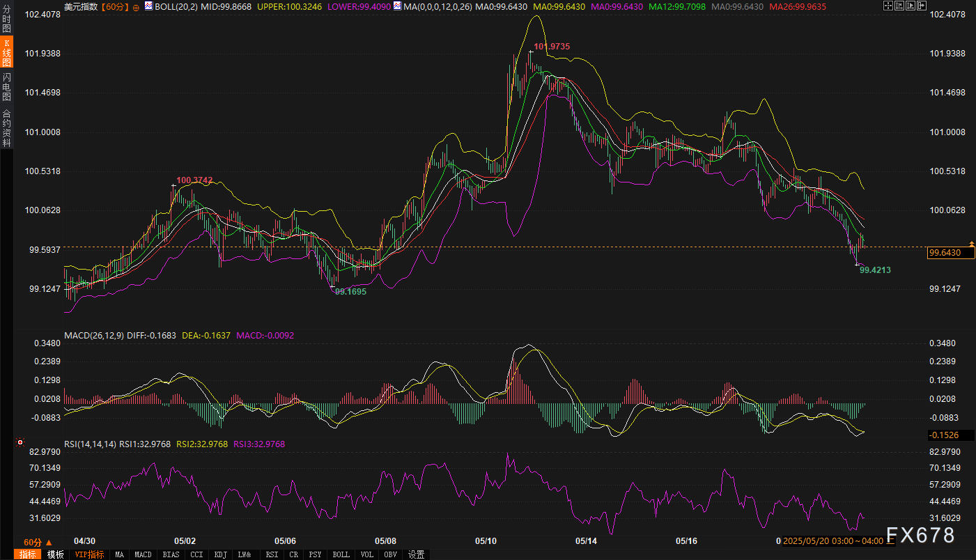Click the chart playback icon at top right
Viewport: 976px width, 560px height.
(x=912, y=6)
